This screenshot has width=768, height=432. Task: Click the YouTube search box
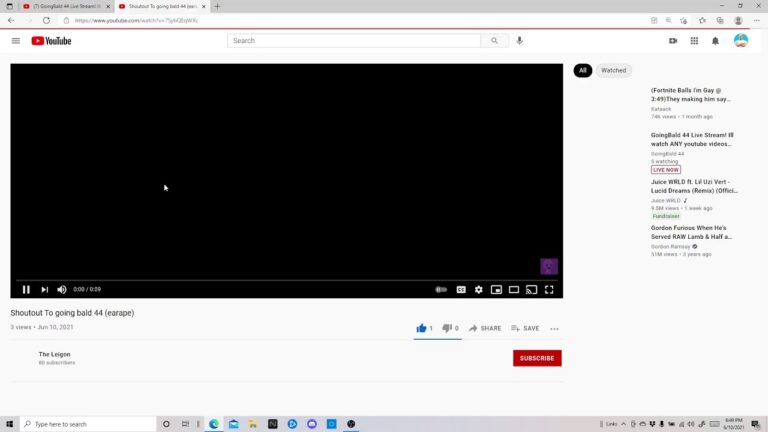(x=355, y=41)
